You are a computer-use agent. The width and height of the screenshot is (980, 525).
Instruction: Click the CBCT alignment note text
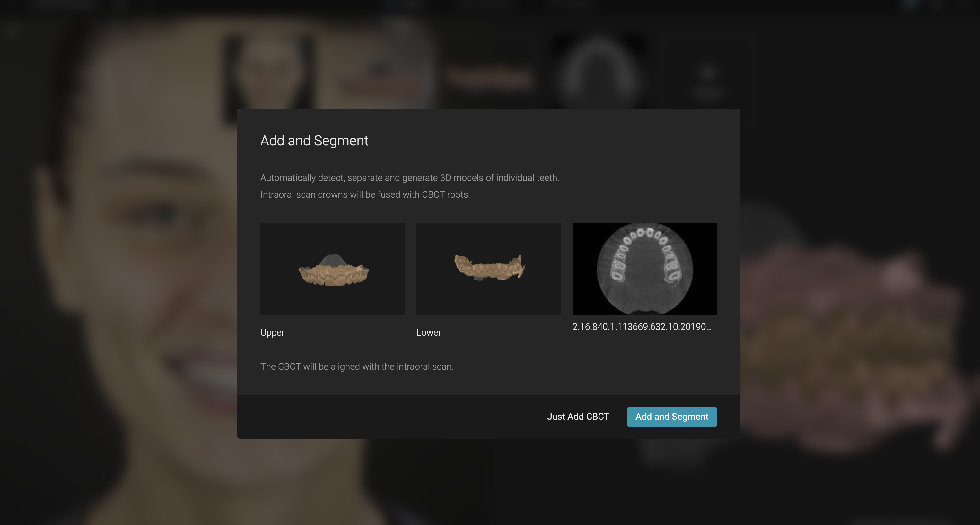click(357, 366)
